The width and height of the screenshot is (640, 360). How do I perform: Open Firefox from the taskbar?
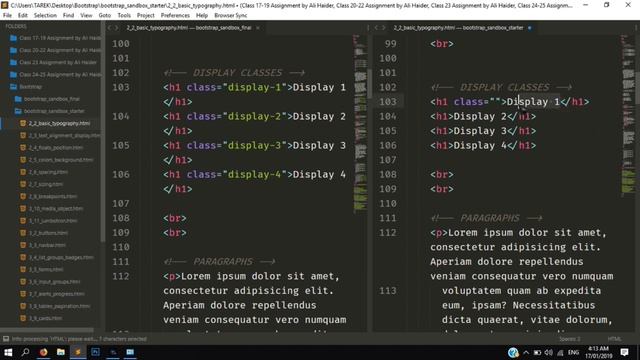[43, 352]
